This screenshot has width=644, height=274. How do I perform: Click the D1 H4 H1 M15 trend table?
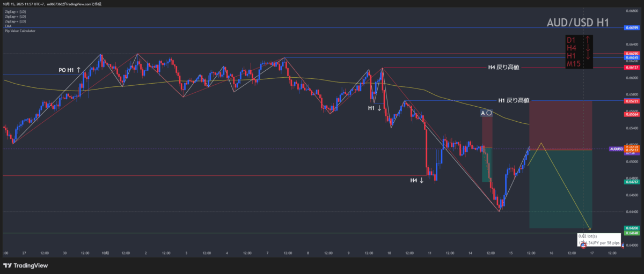tap(579, 52)
